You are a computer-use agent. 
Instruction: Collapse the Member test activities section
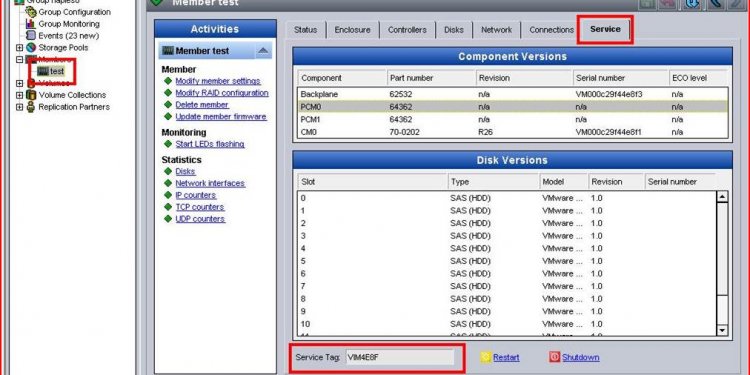tap(263, 51)
